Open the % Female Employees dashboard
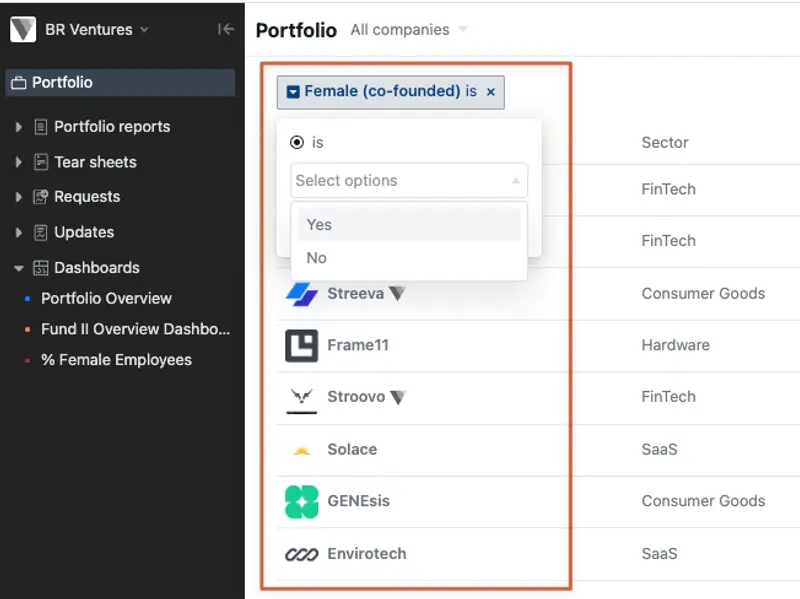 116,360
